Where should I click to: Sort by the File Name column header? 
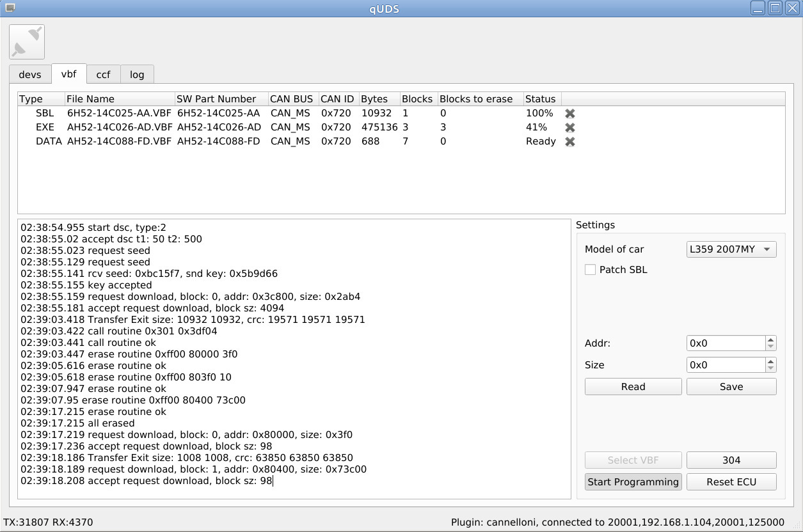(120, 99)
